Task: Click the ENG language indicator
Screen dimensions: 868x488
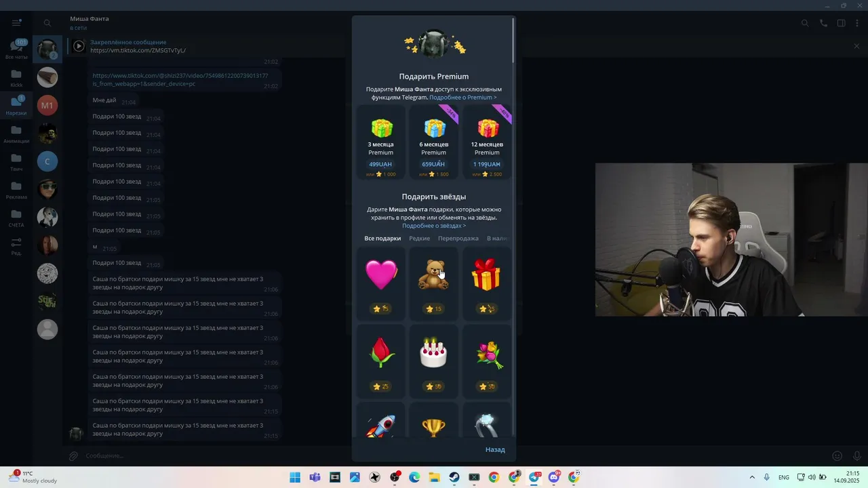Action: pyautogui.click(x=784, y=477)
